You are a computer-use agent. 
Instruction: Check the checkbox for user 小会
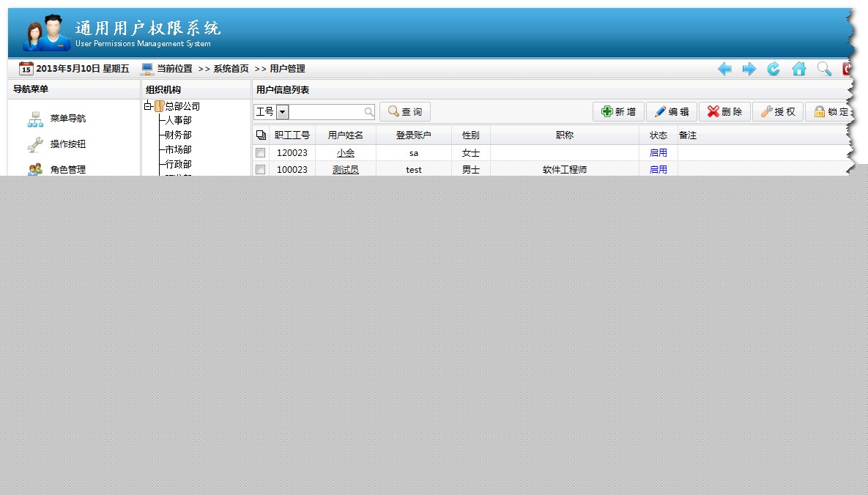coord(260,152)
